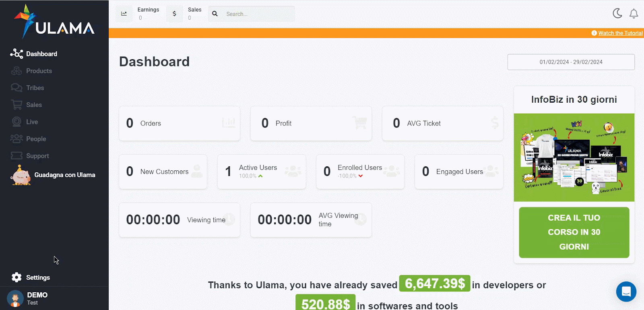Go to Products menu item
This screenshot has width=644, height=310.
click(39, 71)
